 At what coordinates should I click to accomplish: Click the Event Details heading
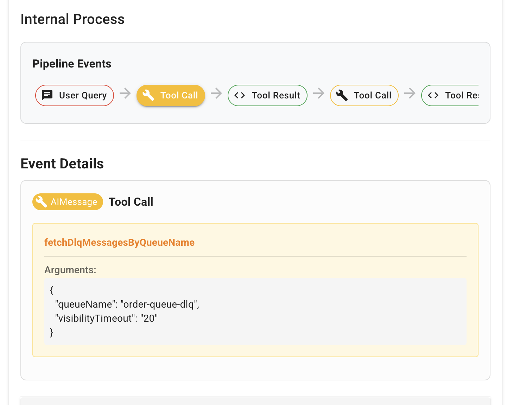(x=62, y=163)
